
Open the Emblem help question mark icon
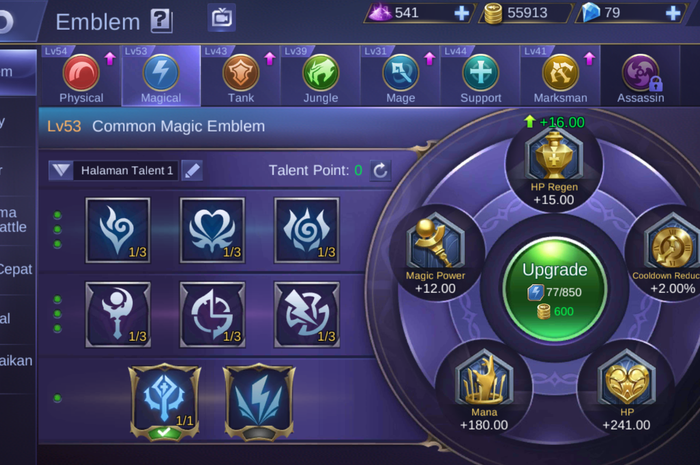[x=161, y=21]
